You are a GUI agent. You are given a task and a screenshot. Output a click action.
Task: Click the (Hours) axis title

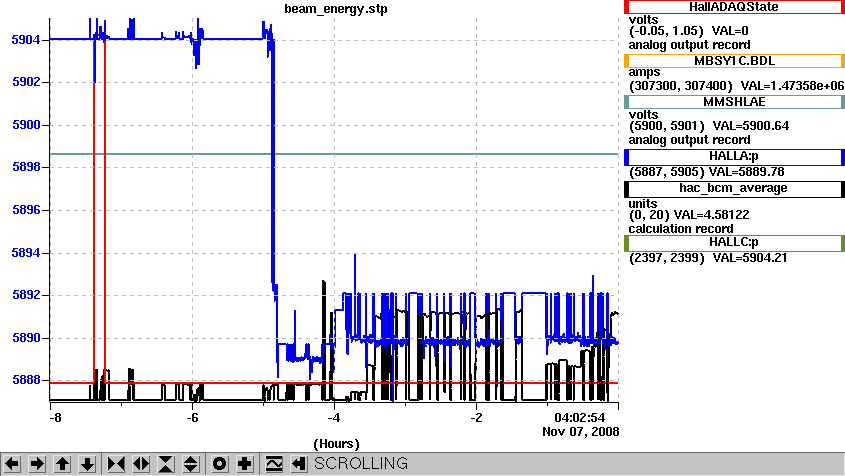click(336, 444)
